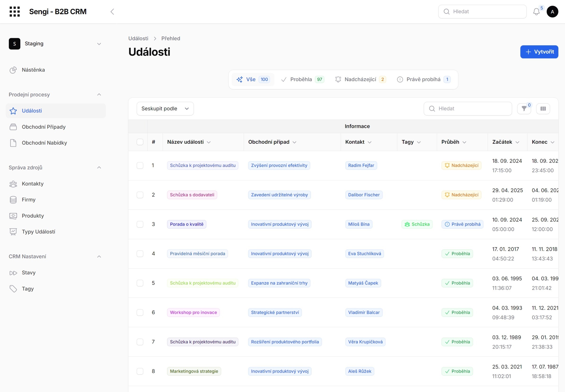The image size is (565, 392).
Task: Collapse sidebar with the left chevron
Action: (x=112, y=12)
